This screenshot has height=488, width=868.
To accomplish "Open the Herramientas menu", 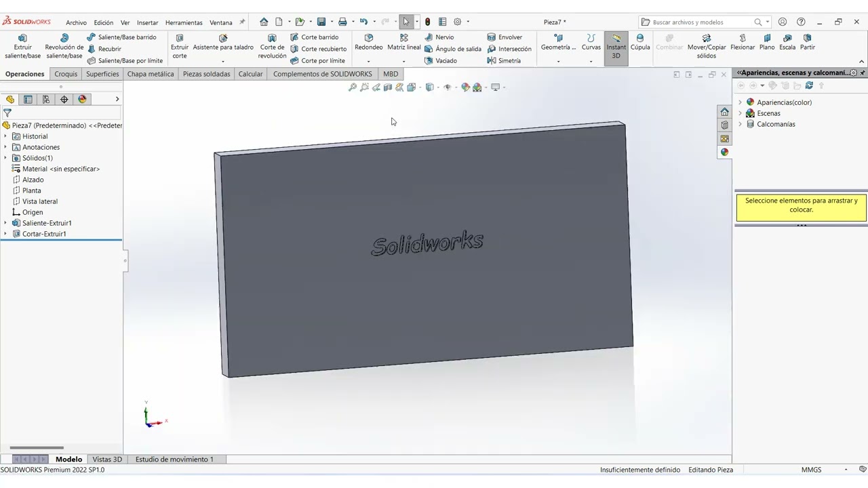I will (184, 22).
